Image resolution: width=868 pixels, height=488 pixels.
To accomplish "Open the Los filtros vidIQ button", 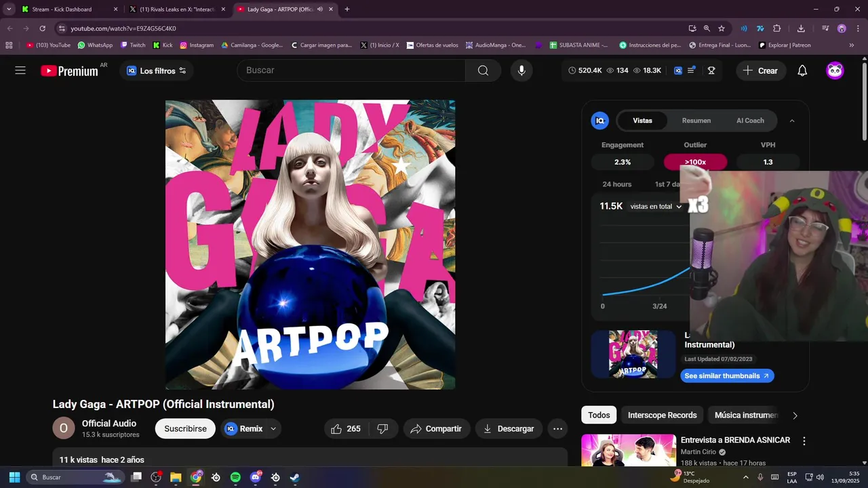I will point(157,70).
